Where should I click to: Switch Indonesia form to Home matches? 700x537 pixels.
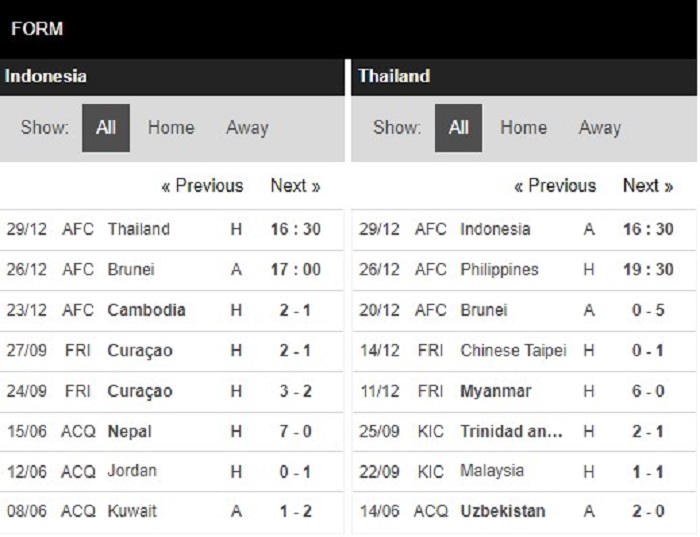tap(171, 128)
